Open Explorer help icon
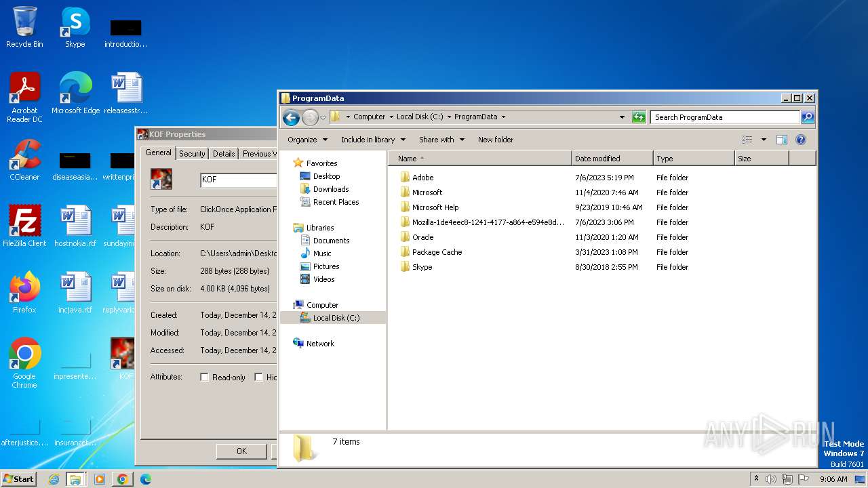Viewport: 868px width, 488px height. coord(800,140)
